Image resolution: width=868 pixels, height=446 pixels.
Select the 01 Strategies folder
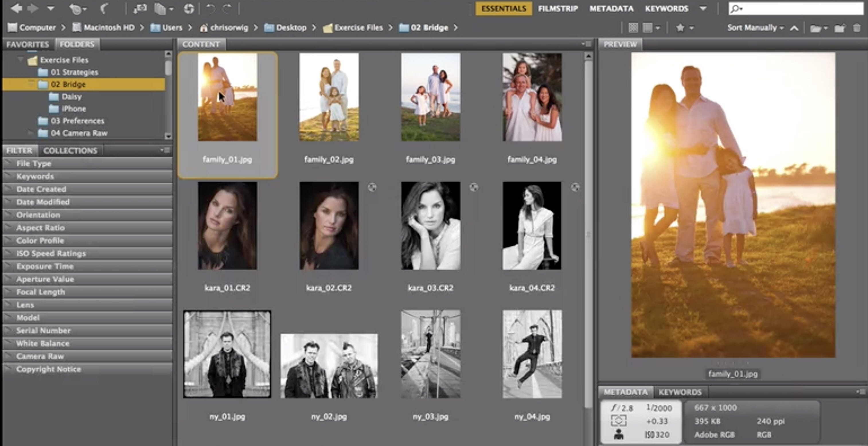coord(68,72)
